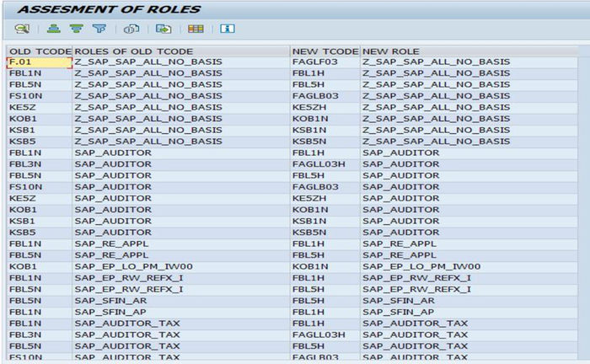This screenshot has width=590, height=364.
Task: Select the ROLES OF OLD TCODE column header
Action: 134,51
